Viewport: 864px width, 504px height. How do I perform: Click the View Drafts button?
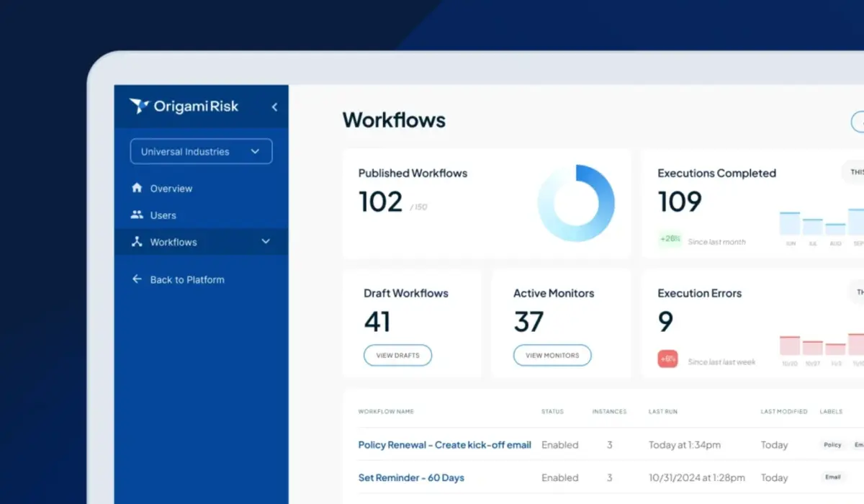pos(397,355)
